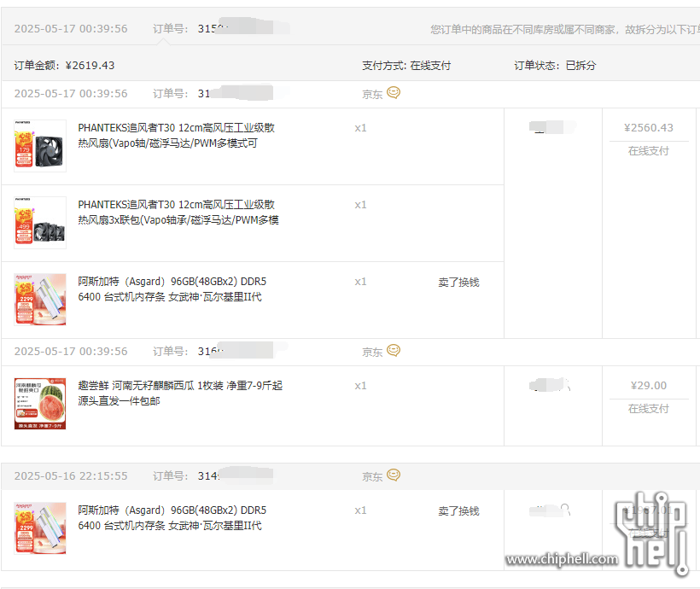Screen dimensions: 700x589
Task: Click the JD chat icon above the watermelon item
Action: point(394,351)
